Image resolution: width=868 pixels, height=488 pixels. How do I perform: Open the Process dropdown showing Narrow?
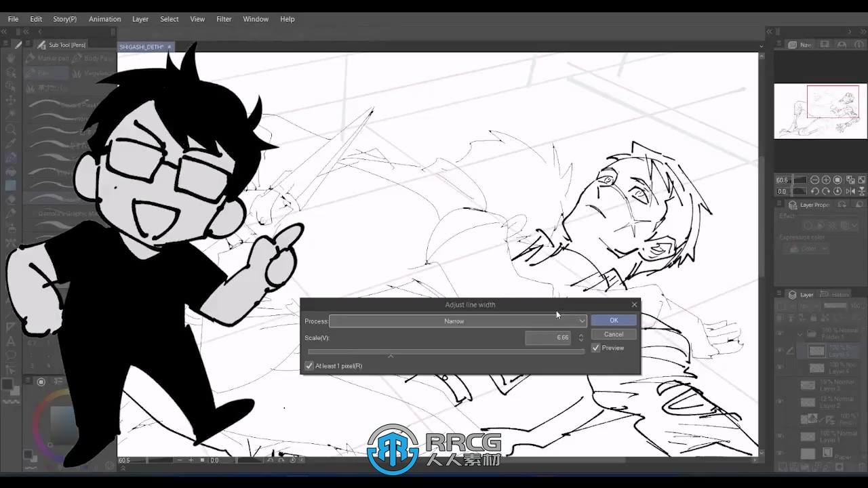[x=458, y=321]
